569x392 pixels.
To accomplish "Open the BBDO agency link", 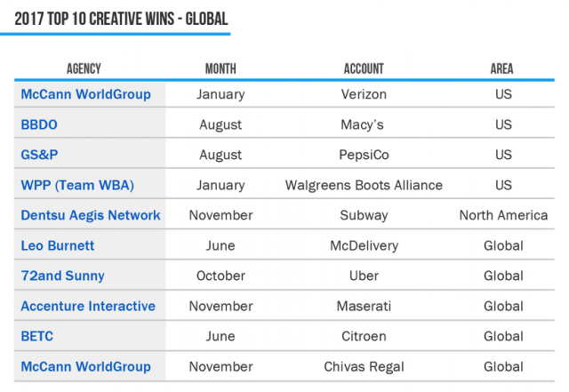I will [x=39, y=124].
